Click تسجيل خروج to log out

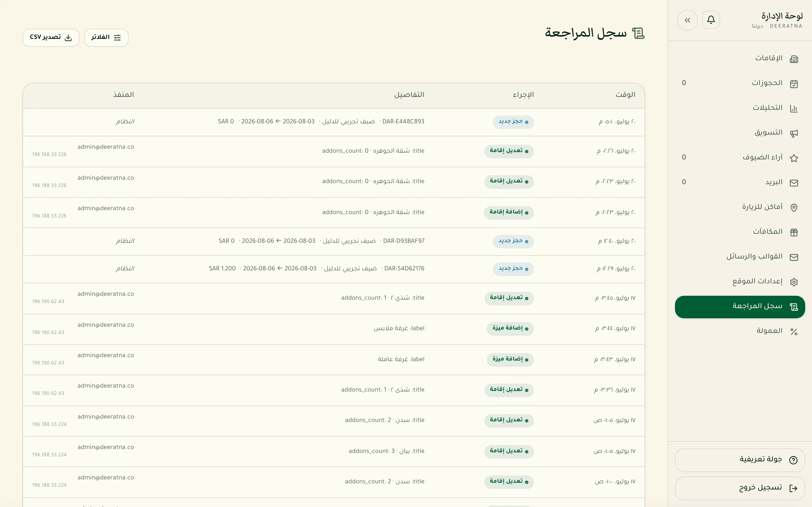(x=740, y=488)
